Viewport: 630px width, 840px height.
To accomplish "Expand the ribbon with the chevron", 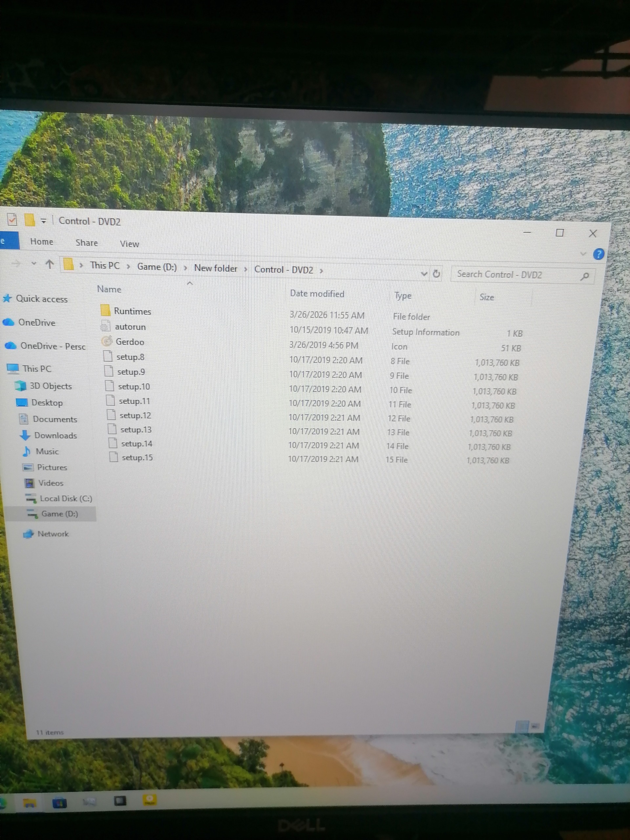I will click(x=583, y=254).
